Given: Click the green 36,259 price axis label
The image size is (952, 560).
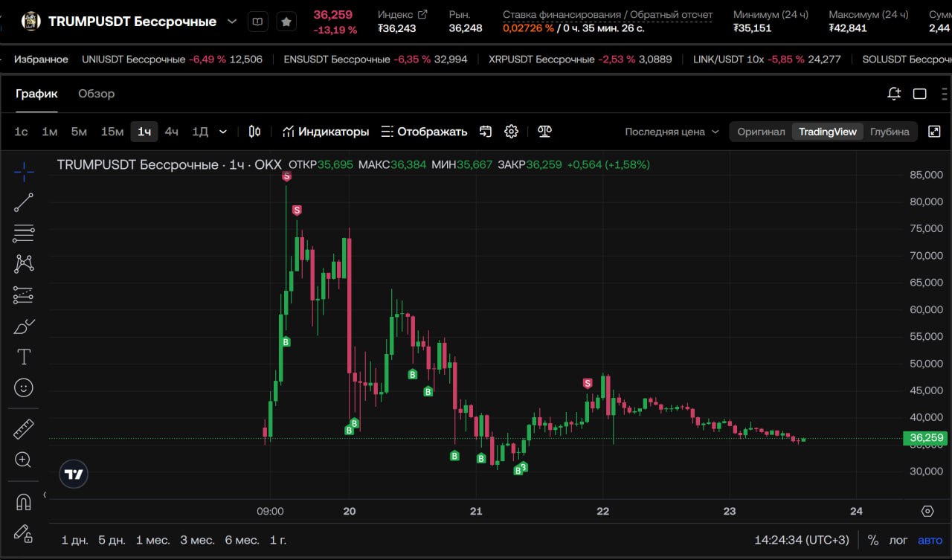Looking at the screenshot, I should point(924,438).
